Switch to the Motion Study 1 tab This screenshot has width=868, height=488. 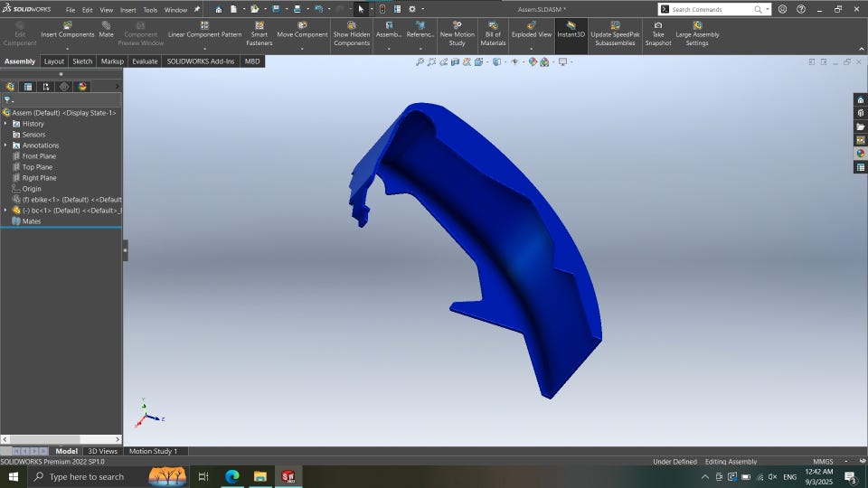click(153, 451)
